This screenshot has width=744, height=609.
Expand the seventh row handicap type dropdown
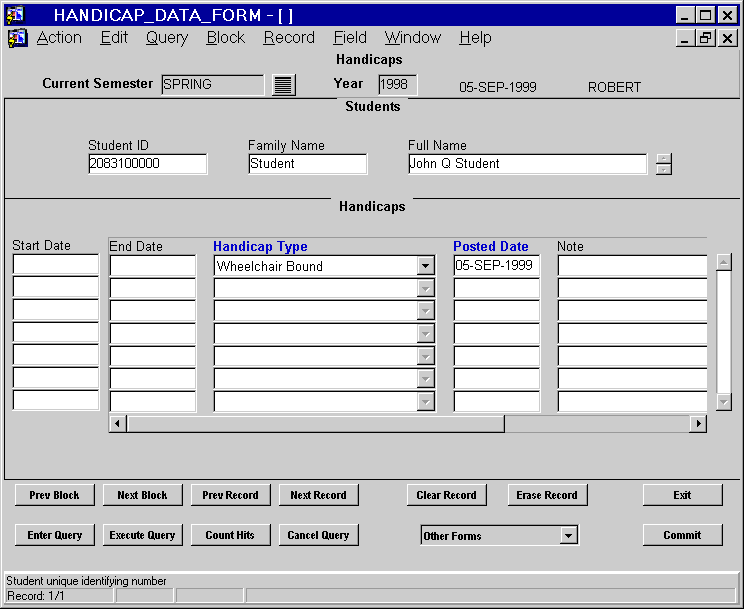click(x=426, y=402)
